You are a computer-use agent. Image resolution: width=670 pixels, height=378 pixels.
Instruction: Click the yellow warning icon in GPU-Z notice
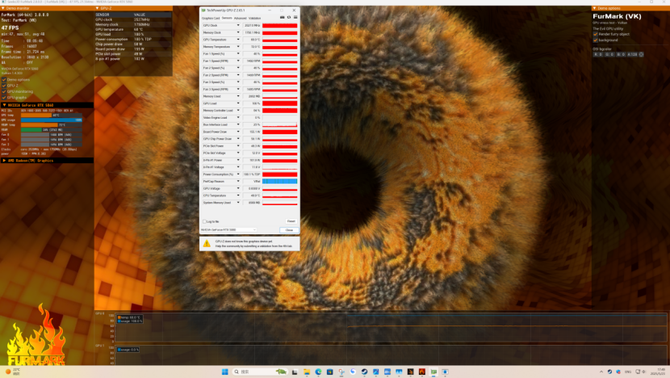207,243
